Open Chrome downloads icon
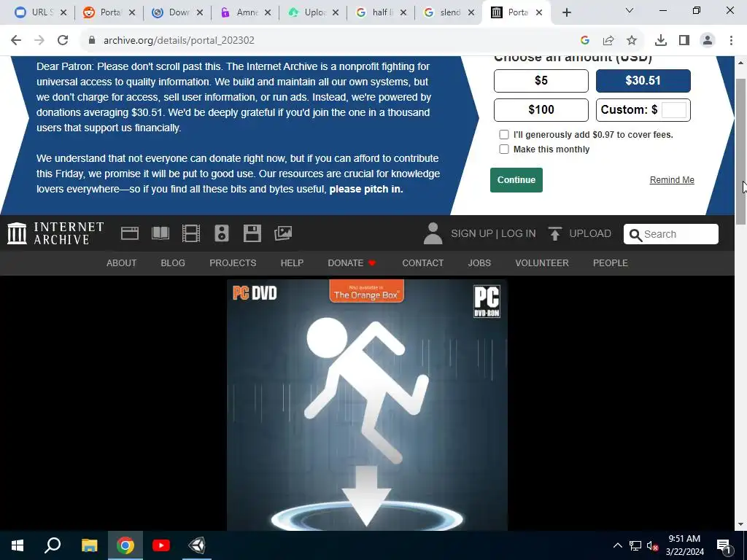Screen dimensions: 747x560 (x=661, y=41)
